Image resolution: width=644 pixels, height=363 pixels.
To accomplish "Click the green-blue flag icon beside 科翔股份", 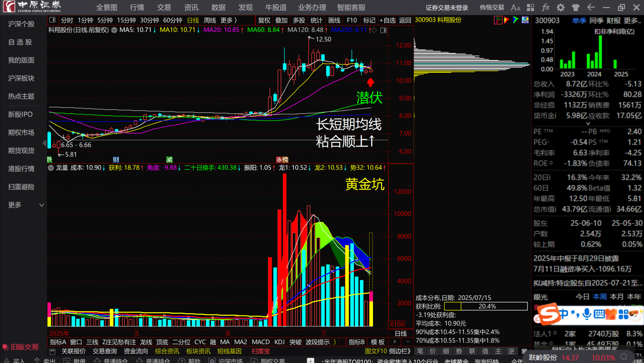I will click(516, 20).
